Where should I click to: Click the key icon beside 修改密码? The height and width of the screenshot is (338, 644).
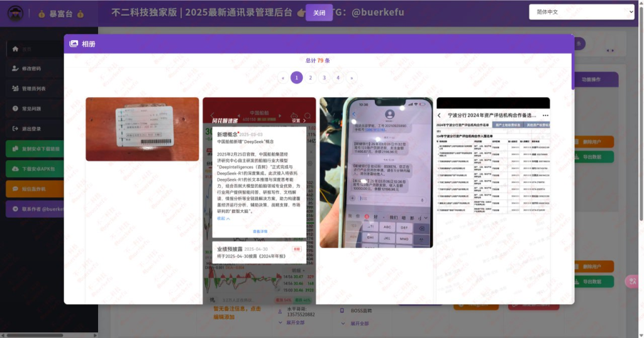tap(15, 68)
